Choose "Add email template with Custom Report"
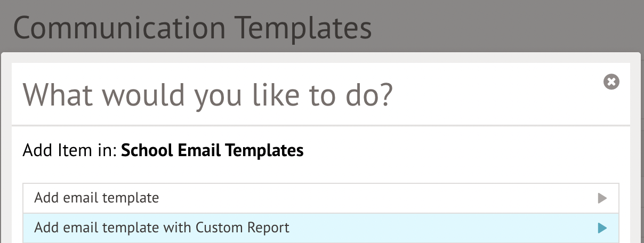This screenshot has height=243, width=644. pyautogui.click(x=162, y=228)
